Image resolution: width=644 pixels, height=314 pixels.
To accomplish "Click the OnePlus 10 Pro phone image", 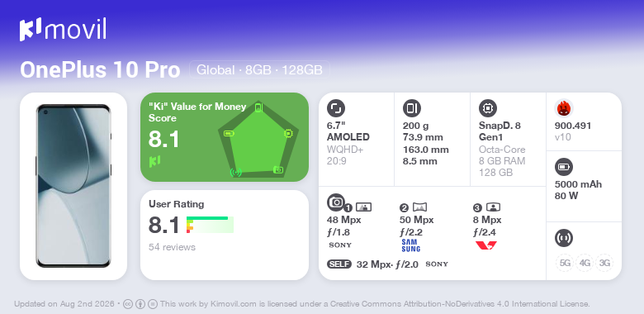I will click(73, 186).
